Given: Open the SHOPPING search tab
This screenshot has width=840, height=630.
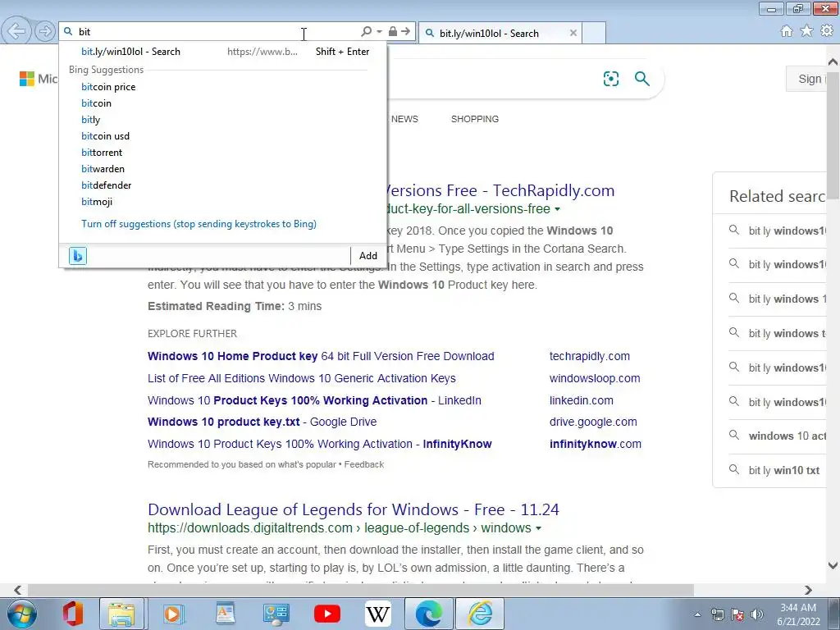Looking at the screenshot, I should tap(475, 119).
